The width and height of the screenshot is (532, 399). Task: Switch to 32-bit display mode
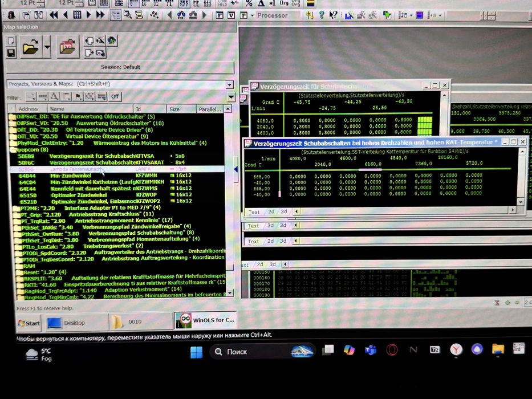click(156, 3)
